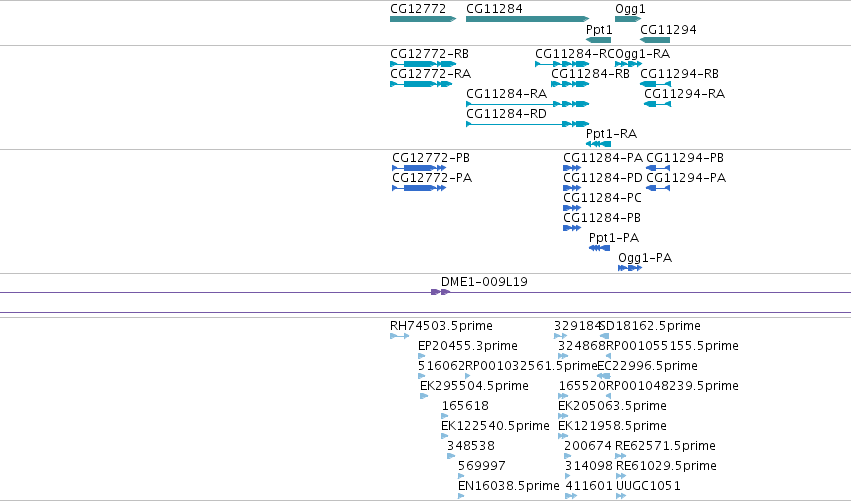This screenshot has width=851, height=501.
Task: Select the Ogg1-PA protein feature
Action: point(630,268)
